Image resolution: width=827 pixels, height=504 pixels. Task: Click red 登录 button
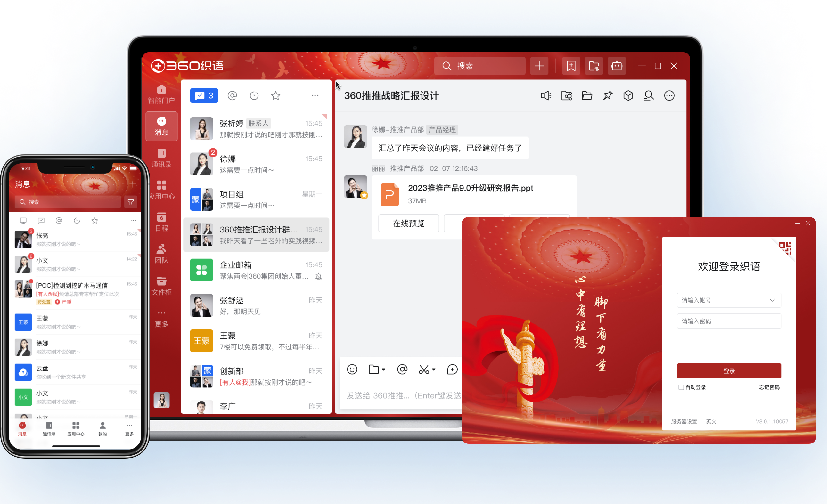[729, 371]
